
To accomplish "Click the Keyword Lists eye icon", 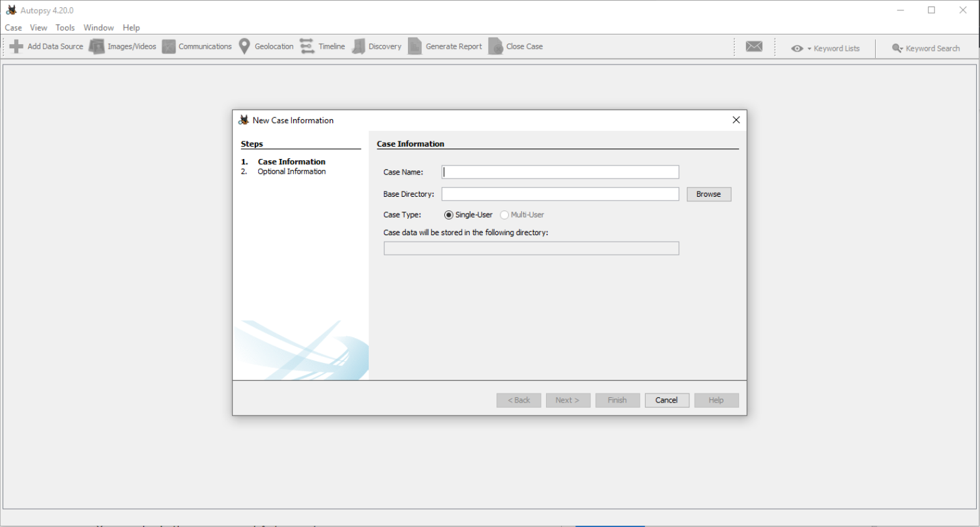I will click(x=797, y=48).
